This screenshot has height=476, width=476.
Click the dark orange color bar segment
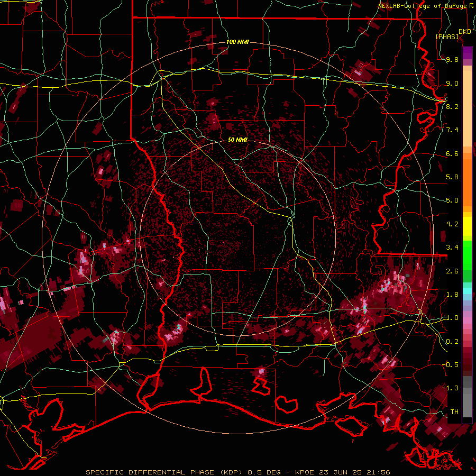coord(467,182)
